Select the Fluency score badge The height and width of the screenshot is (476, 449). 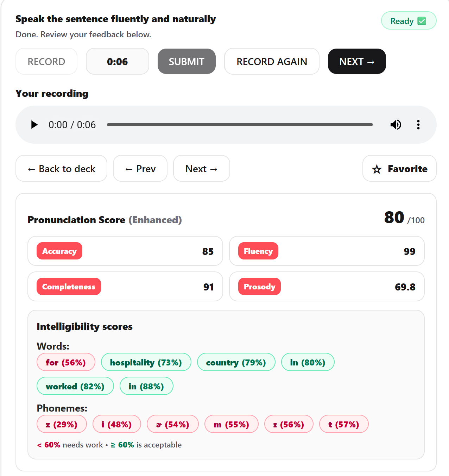tap(258, 251)
